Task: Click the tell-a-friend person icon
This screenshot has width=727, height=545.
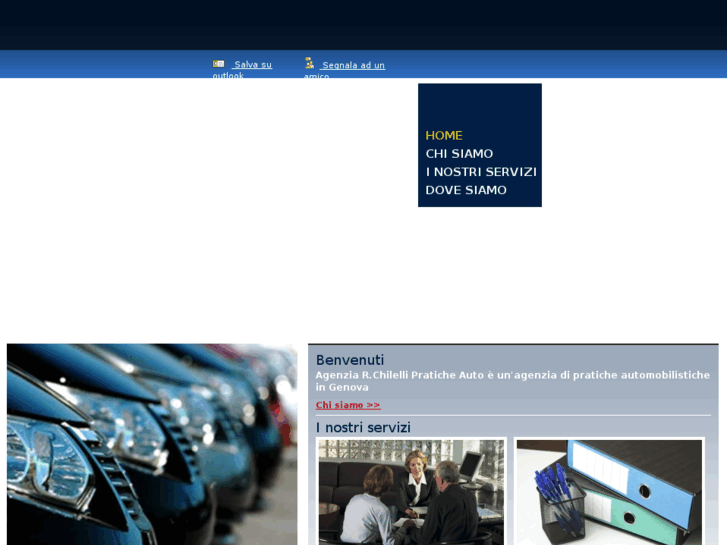Action: (309, 63)
